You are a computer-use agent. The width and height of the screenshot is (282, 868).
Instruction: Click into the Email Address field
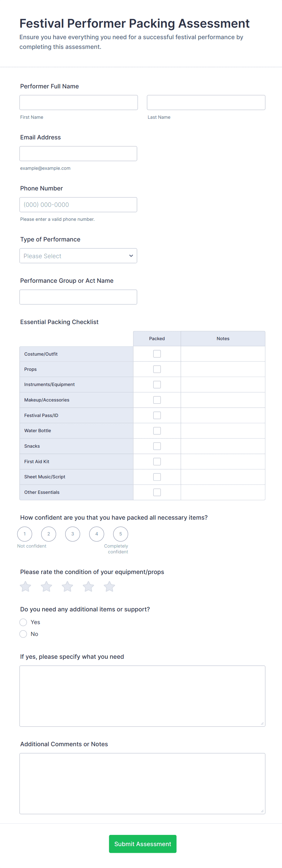coord(78,154)
